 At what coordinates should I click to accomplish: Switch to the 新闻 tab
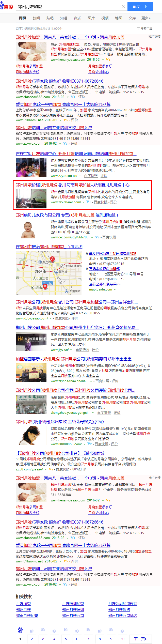(36, 18)
